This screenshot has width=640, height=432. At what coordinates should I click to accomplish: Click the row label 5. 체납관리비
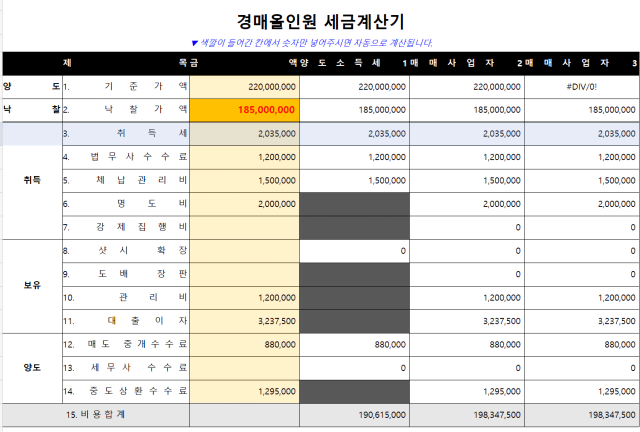[x=126, y=180]
